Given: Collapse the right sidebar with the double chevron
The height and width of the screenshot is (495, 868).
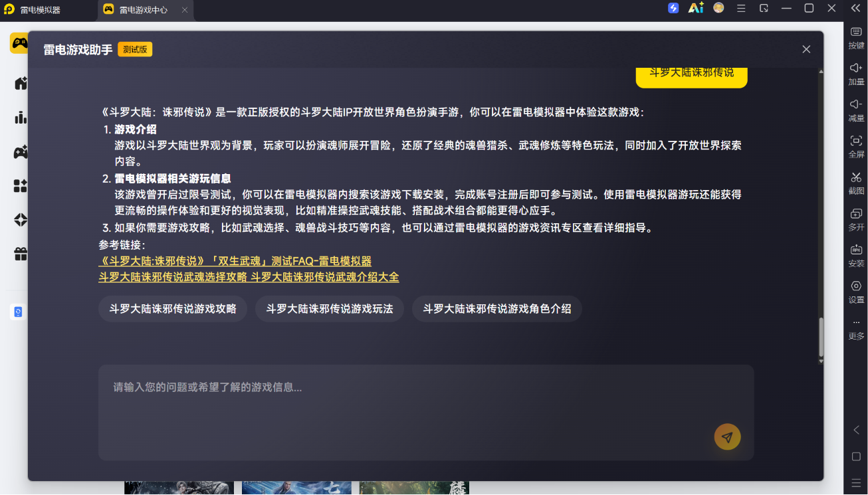Looking at the screenshot, I should 856,9.
